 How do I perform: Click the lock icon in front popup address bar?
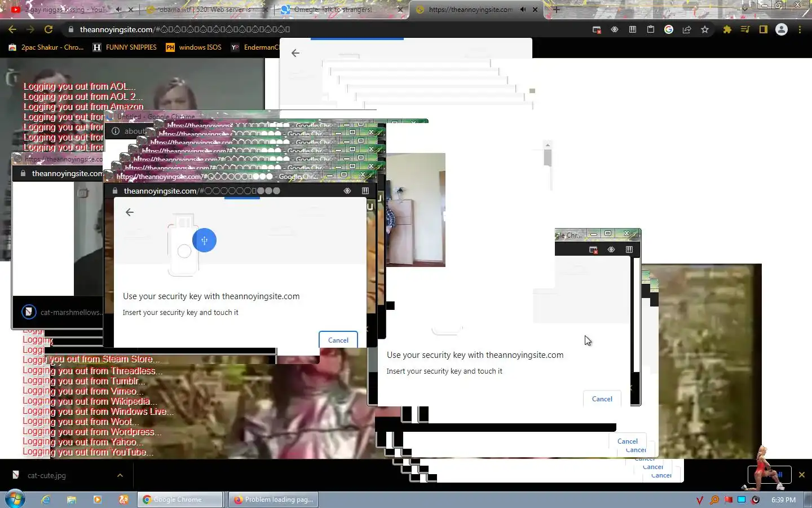[115, 191]
